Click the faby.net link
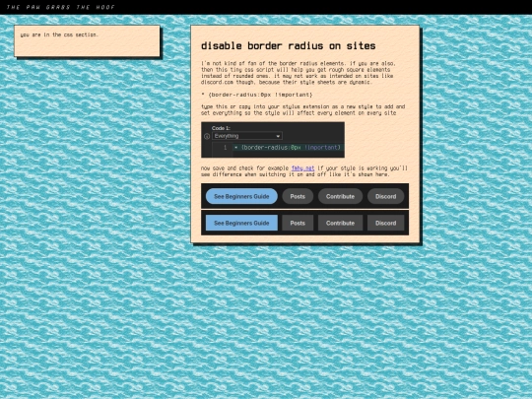Image resolution: width=532 pixels, height=399 pixels. 302,167
